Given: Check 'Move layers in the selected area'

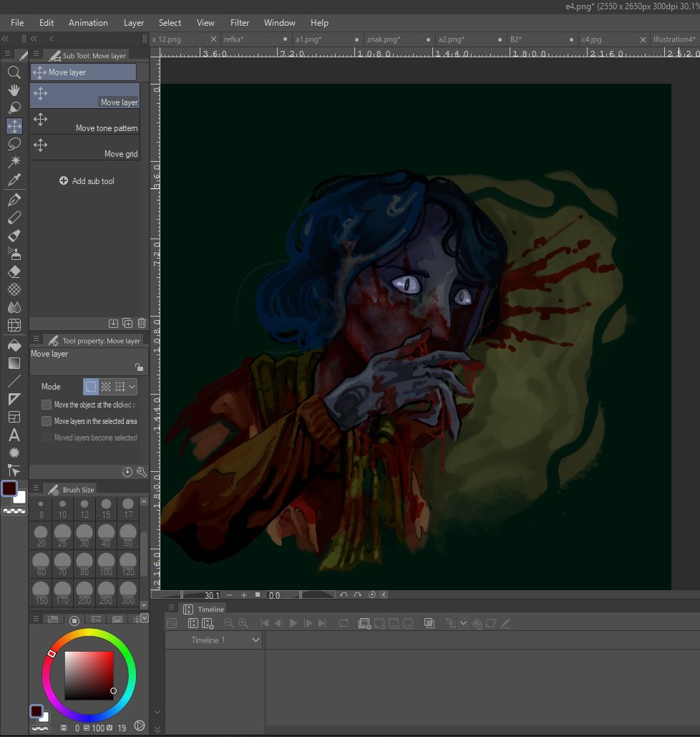Looking at the screenshot, I should 47,421.
